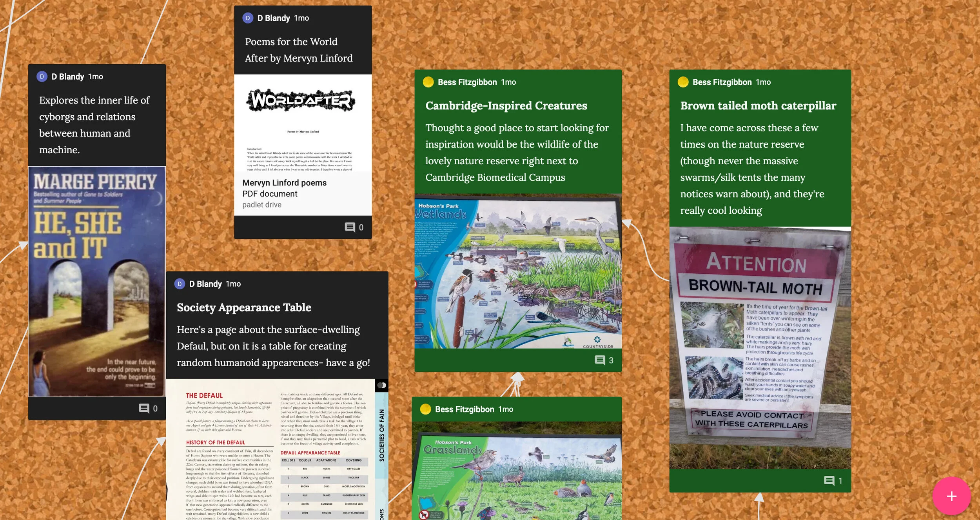Click 'PDF document' label
The width and height of the screenshot is (980, 520).
click(x=270, y=194)
